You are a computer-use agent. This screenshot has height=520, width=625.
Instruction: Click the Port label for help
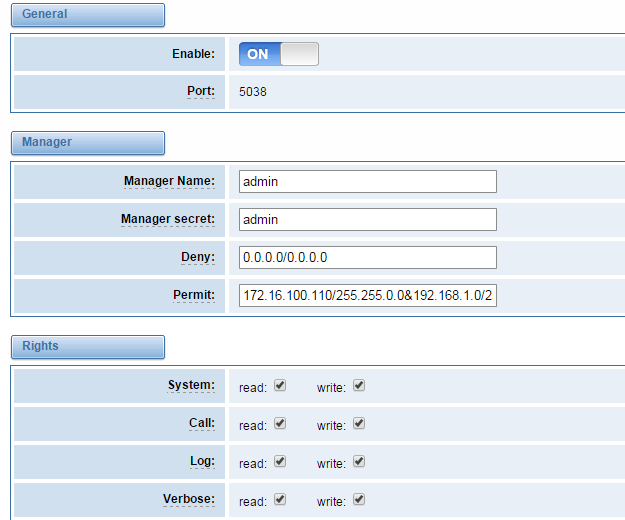click(x=201, y=91)
